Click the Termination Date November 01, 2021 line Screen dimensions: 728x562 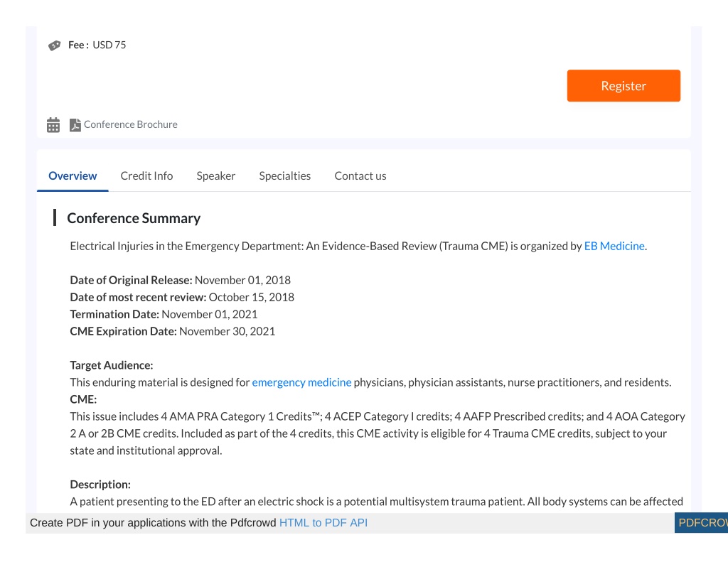[x=164, y=314]
